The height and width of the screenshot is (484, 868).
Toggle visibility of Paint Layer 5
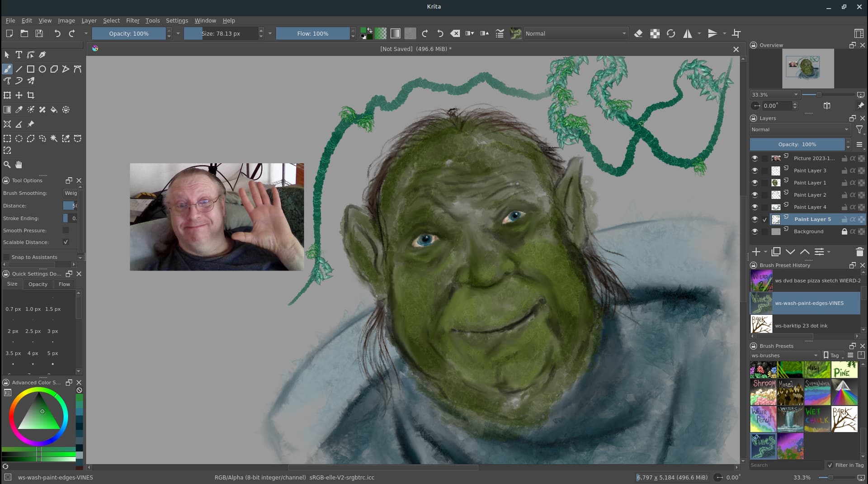click(755, 219)
